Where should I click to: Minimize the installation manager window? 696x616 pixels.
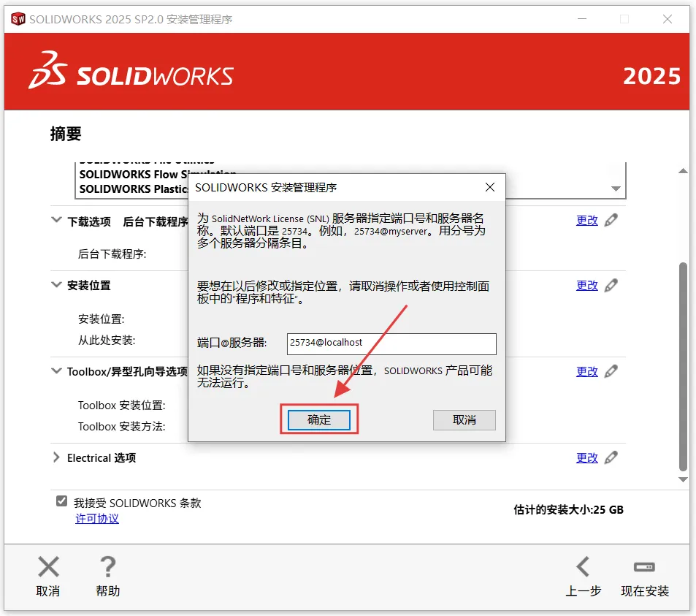582,19
